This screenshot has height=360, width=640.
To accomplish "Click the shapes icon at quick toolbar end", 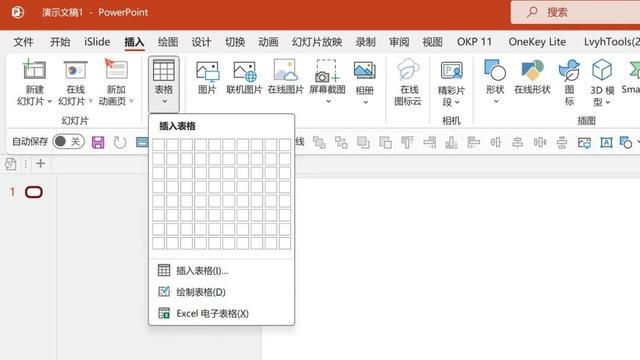I will [626, 142].
